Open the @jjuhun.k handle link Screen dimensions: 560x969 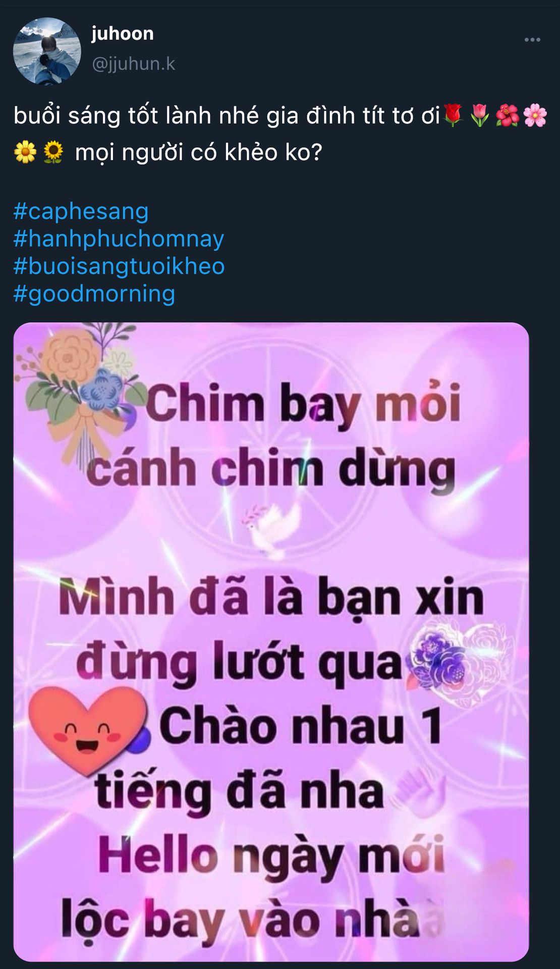coord(133,64)
